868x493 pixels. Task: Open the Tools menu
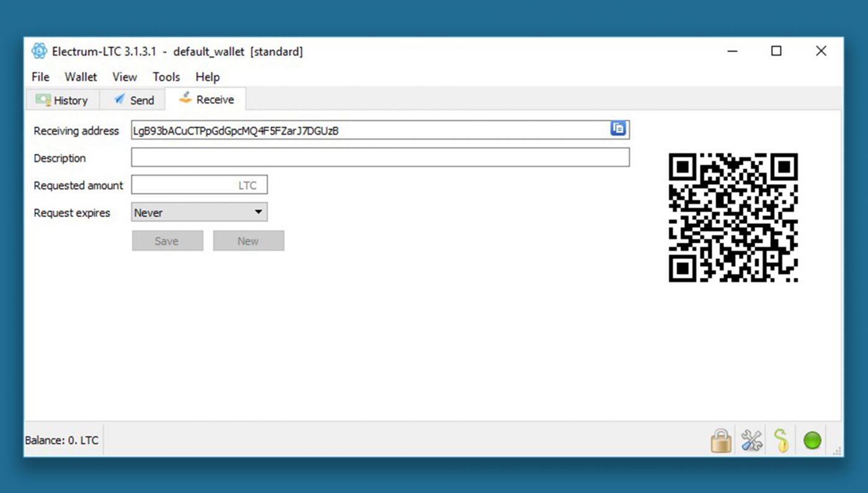(166, 77)
